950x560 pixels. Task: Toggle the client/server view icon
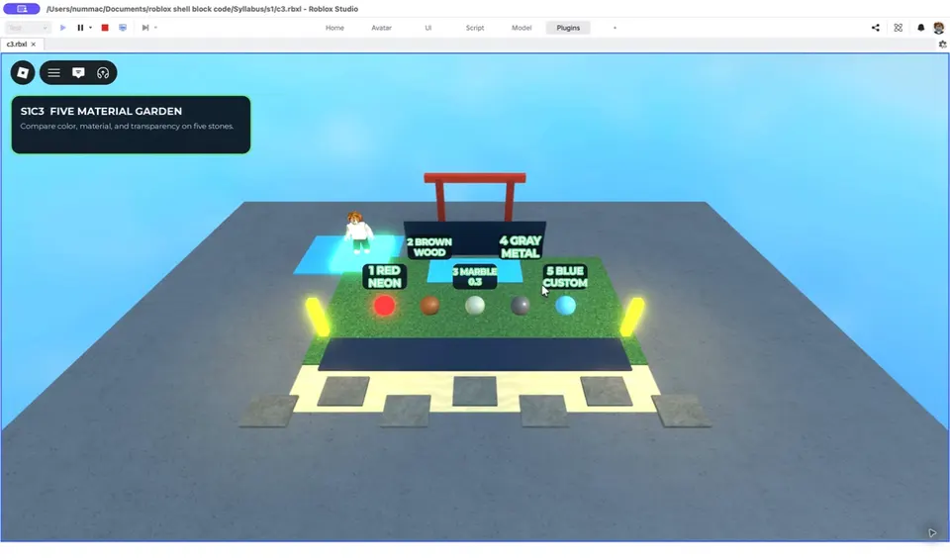click(x=123, y=28)
